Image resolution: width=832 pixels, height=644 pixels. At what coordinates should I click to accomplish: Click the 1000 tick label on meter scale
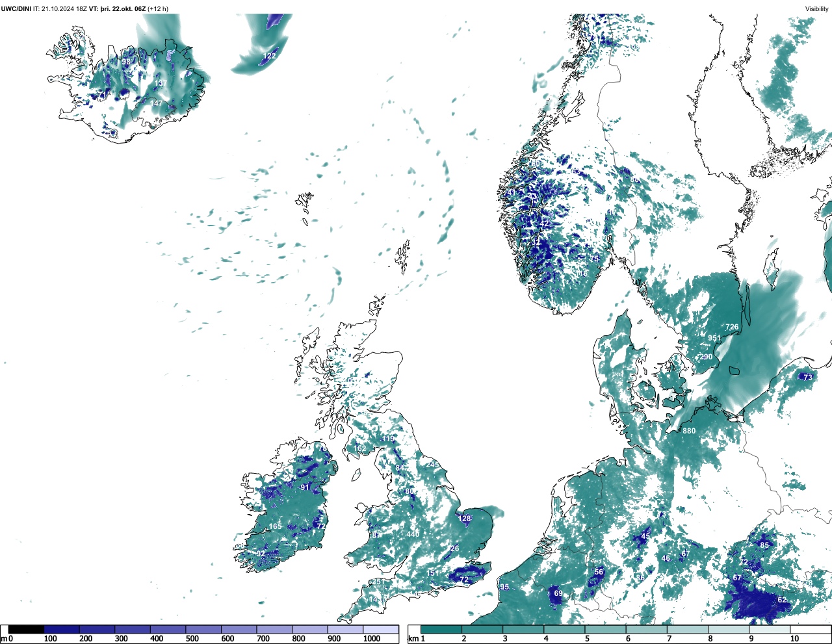point(372,639)
